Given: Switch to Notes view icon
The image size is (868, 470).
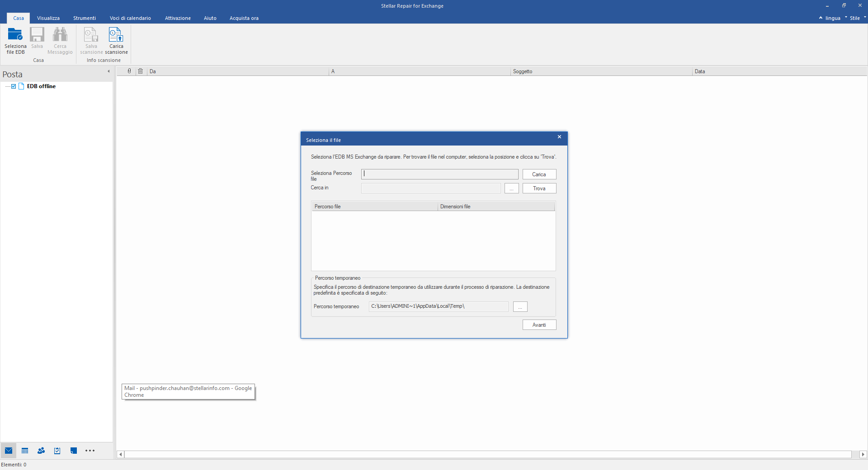Looking at the screenshot, I should [x=74, y=451].
